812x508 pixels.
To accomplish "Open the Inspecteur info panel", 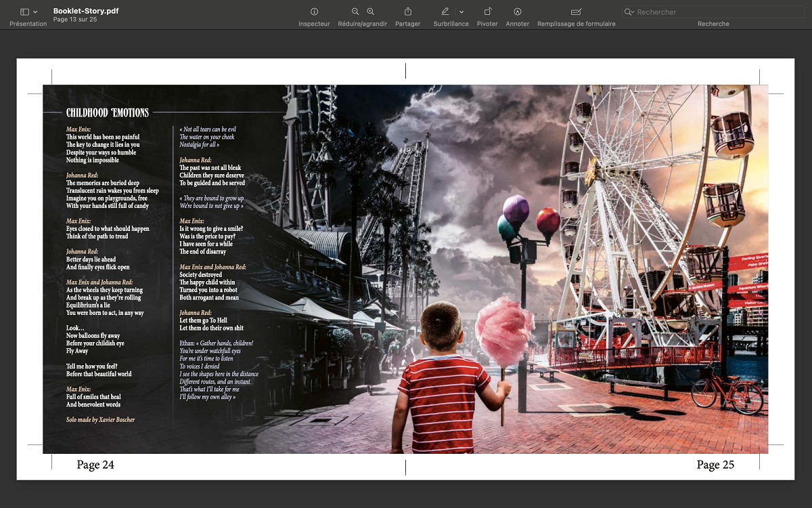I will click(314, 12).
